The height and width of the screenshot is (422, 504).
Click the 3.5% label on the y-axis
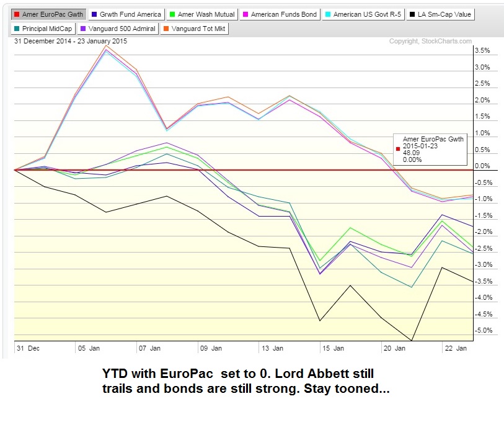(x=482, y=50)
